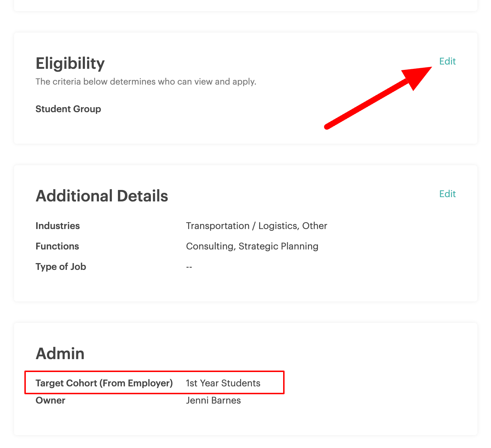Select the eligibility criteria description text
Image resolution: width=491 pixels, height=448 pixels.
pyautogui.click(x=146, y=82)
